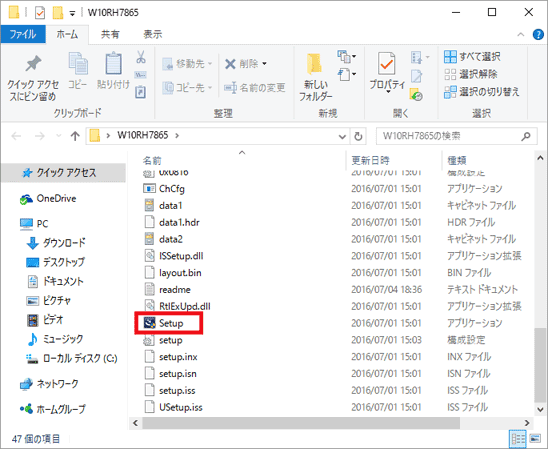Image resolution: width=548 pixels, height=449 pixels.
Task: Click W10RH7865 in address breadcrumb
Action: pos(143,135)
